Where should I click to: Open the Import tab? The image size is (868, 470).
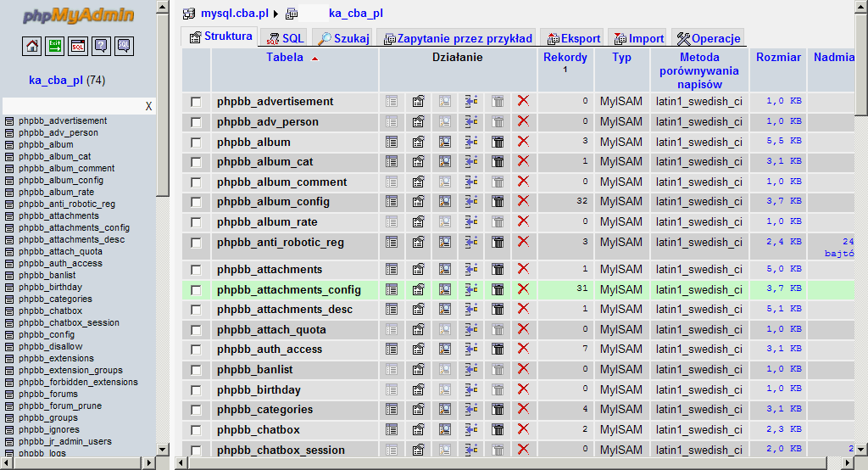[639, 38]
